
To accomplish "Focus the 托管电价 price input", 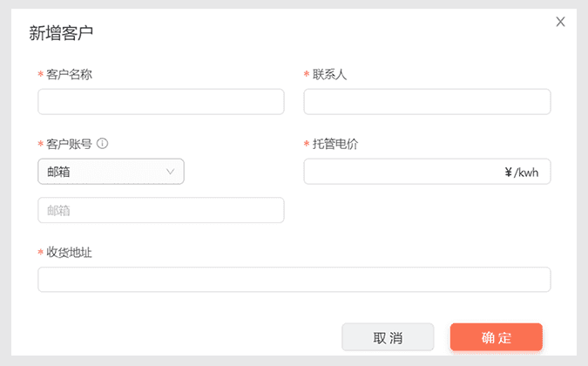I will tap(401, 172).
